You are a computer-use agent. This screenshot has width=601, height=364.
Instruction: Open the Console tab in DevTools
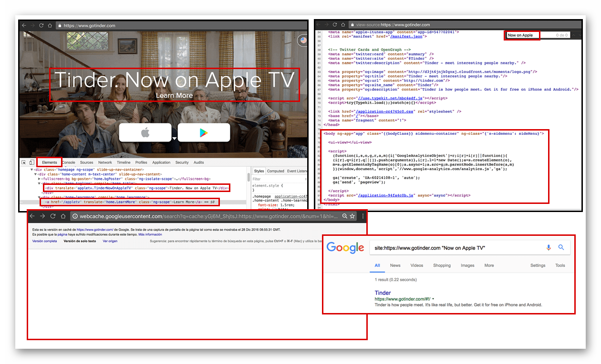tap(69, 162)
